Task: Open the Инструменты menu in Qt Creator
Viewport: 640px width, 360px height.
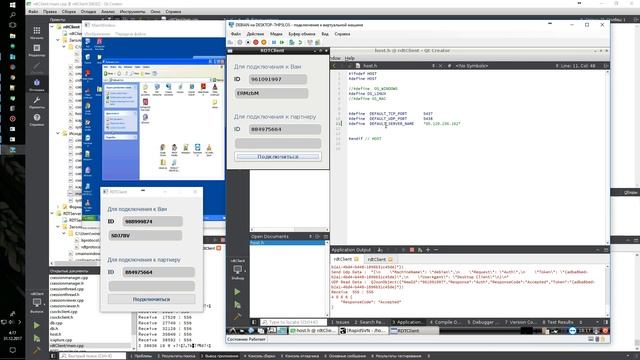Action: point(133,12)
